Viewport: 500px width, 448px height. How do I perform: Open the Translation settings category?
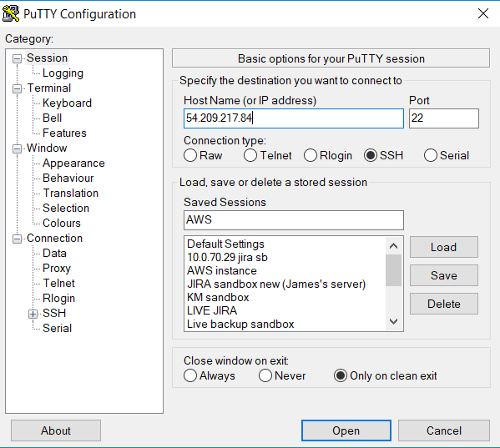click(x=70, y=193)
